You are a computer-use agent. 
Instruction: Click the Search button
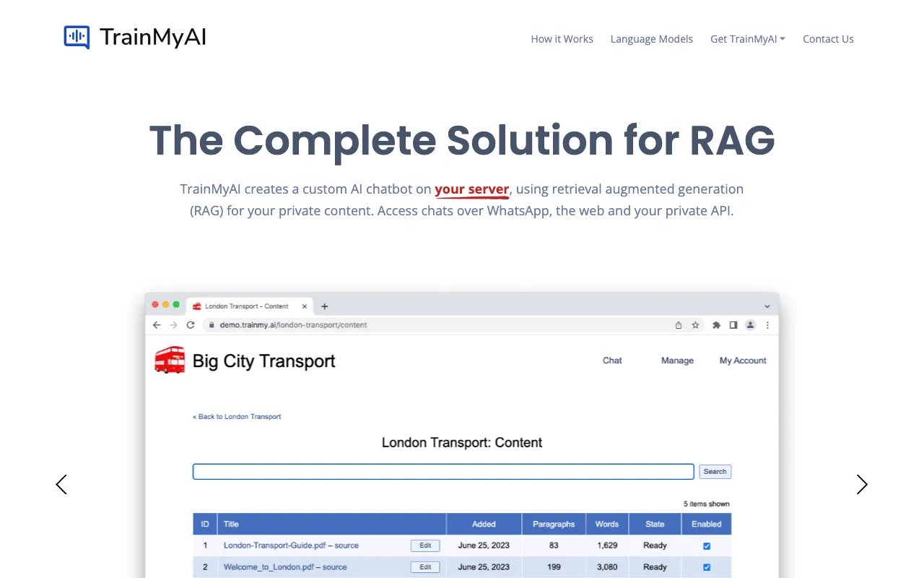click(715, 472)
